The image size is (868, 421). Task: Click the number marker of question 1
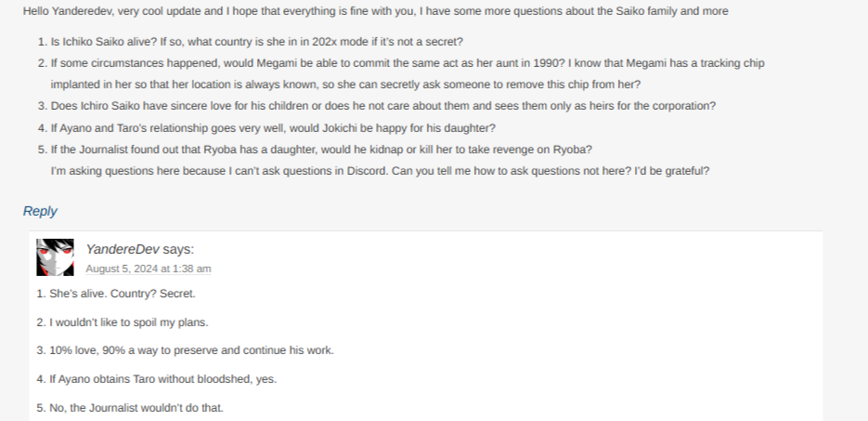(43, 42)
